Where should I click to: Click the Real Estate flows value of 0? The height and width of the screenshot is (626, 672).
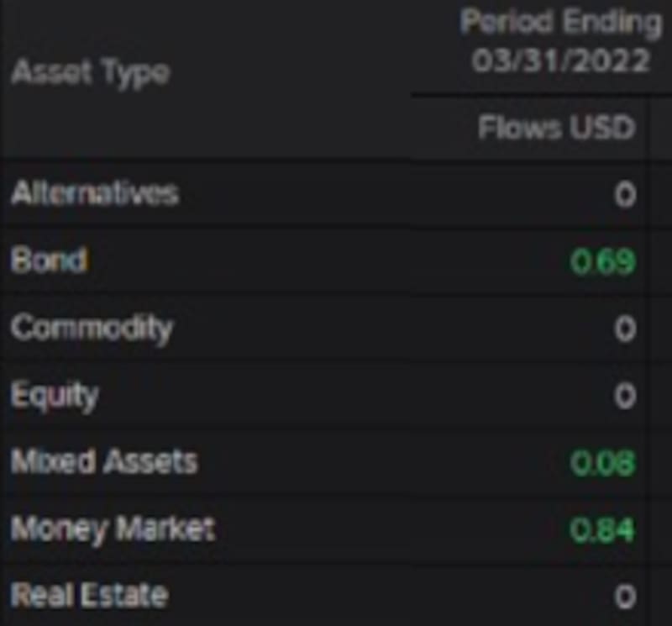pos(624,597)
